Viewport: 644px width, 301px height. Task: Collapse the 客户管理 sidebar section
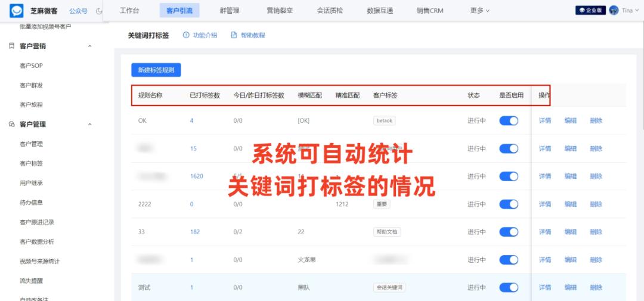coord(90,124)
